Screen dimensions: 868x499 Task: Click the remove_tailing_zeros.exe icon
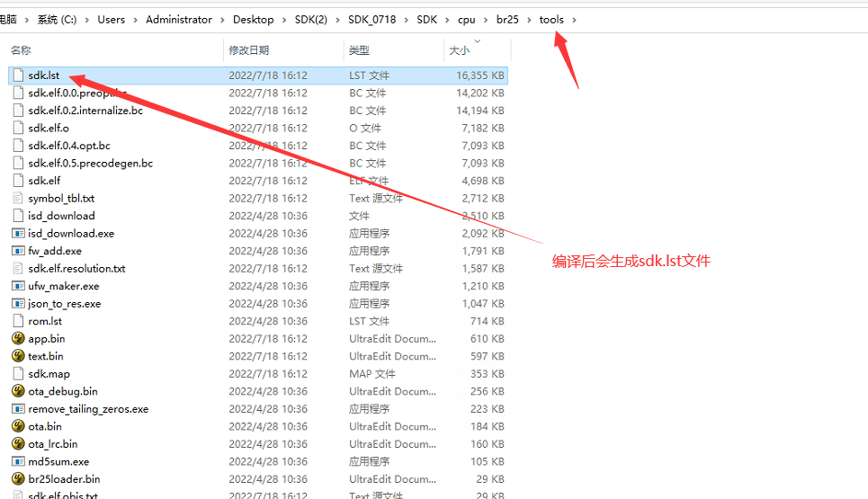pyautogui.click(x=18, y=409)
